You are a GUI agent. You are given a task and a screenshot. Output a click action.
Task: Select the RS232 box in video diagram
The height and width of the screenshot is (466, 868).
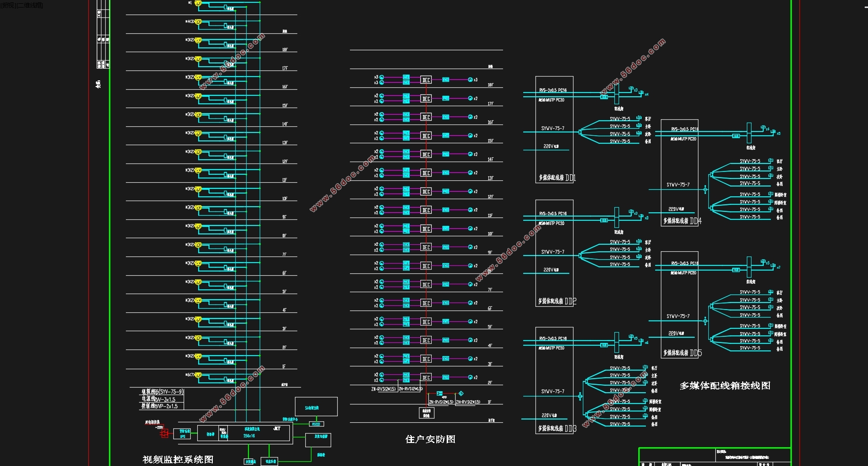(x=317, y=424)
